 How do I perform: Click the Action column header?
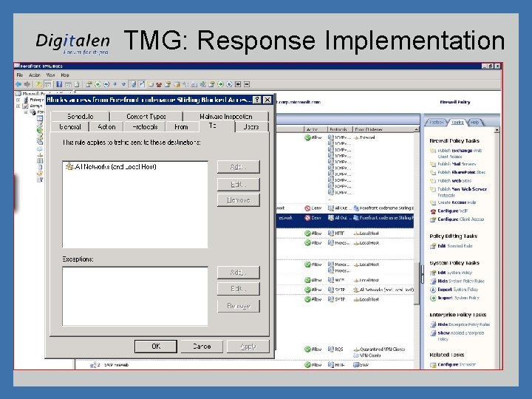pos(315,129)
